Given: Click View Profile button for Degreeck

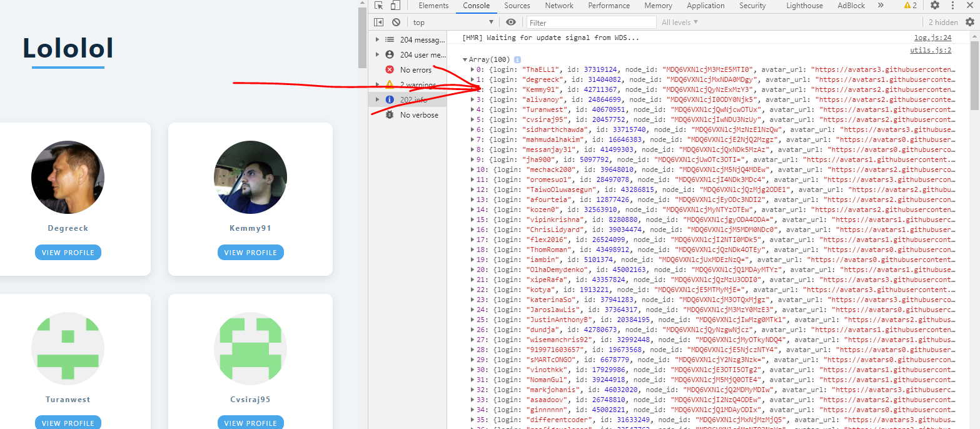Looking at the screenshot, I should coord(68,253).
